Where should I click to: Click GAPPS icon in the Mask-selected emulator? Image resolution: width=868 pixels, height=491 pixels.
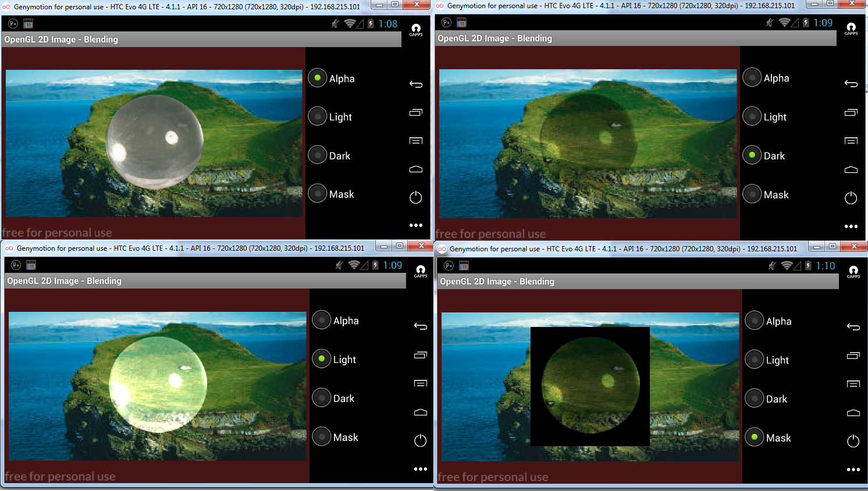point(853,272)
